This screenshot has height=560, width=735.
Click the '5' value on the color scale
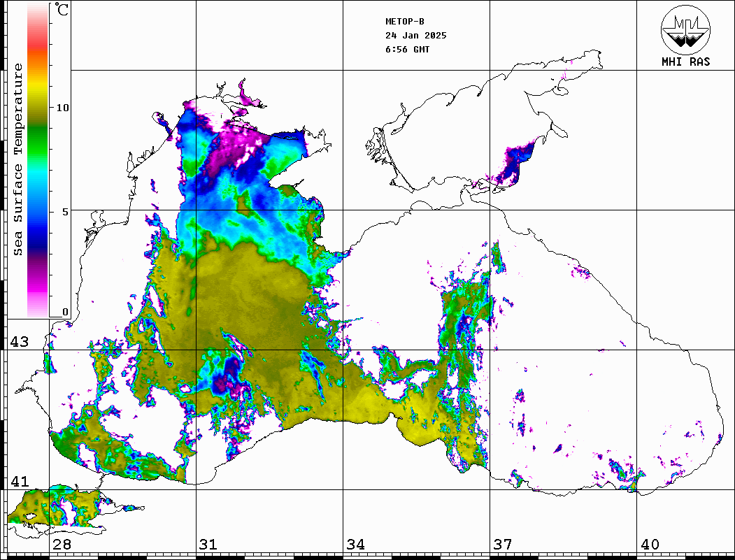(65, 212)
